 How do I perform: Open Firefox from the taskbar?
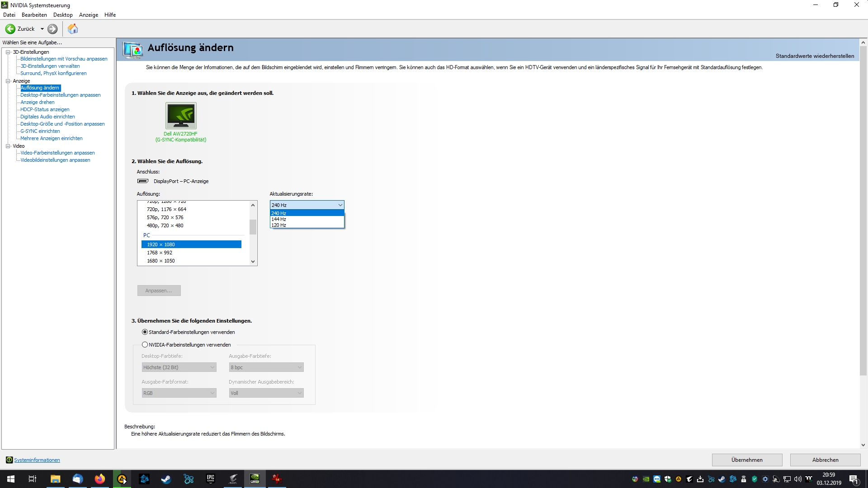[x=99, y=479]
